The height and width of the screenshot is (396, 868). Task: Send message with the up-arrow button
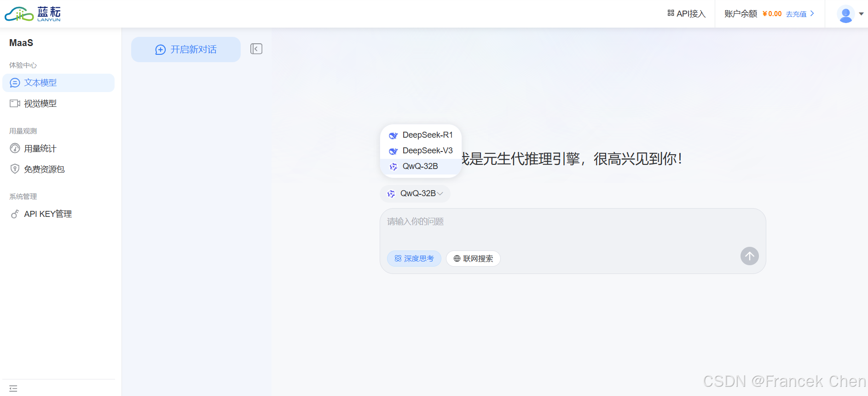click(x=749, y=256)
